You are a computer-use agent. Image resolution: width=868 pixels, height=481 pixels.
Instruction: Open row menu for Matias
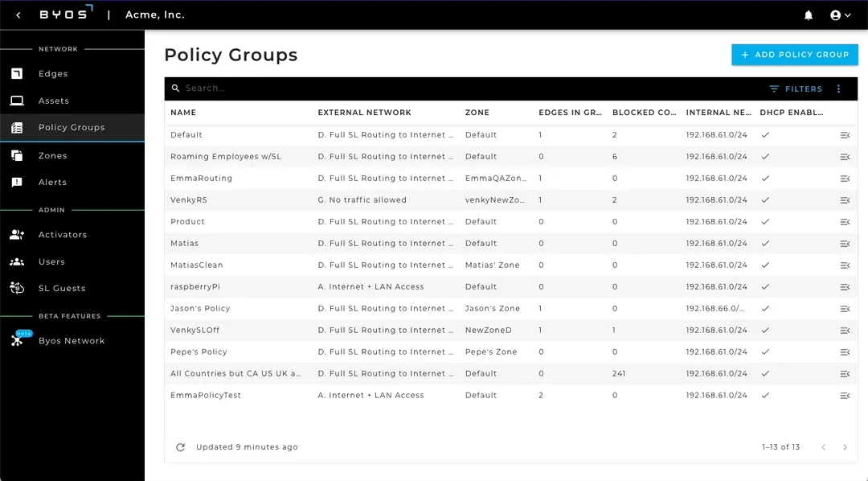[x=845, y=243]
